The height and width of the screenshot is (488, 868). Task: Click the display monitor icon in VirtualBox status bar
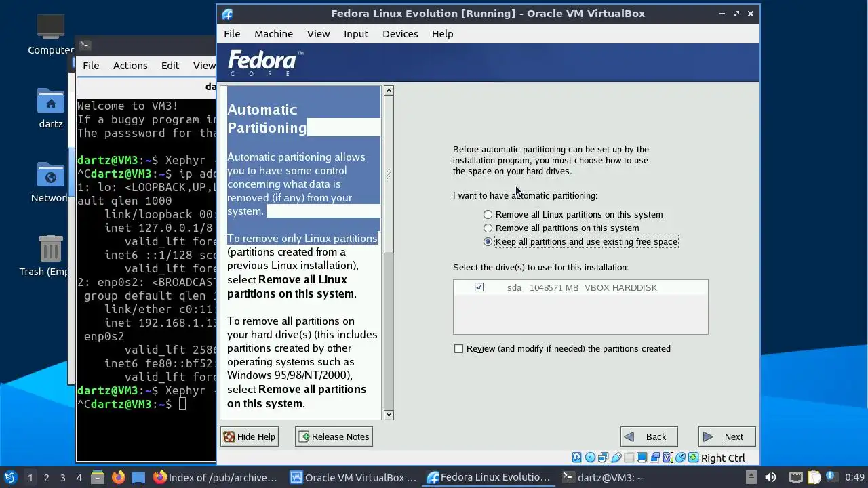point(642,457)
